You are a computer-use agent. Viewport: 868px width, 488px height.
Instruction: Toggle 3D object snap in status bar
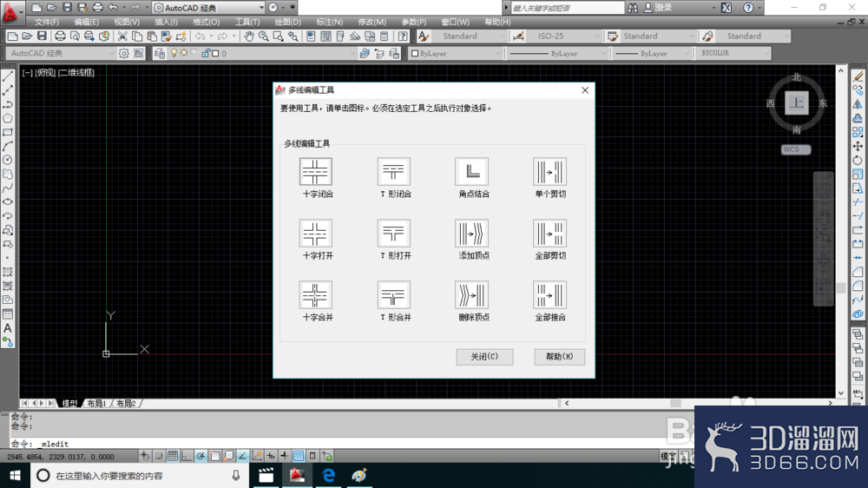point(228,456)
